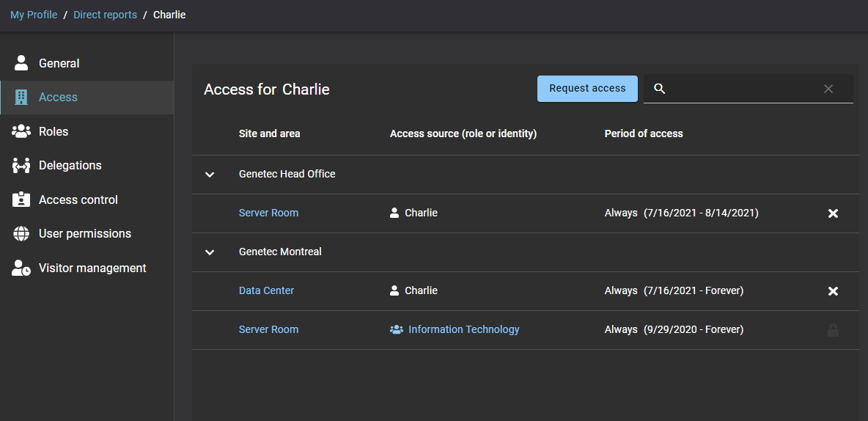Screen dimensions: 868x421
Task: Click group icon beside Information Technology
Action: coord(397,329)
